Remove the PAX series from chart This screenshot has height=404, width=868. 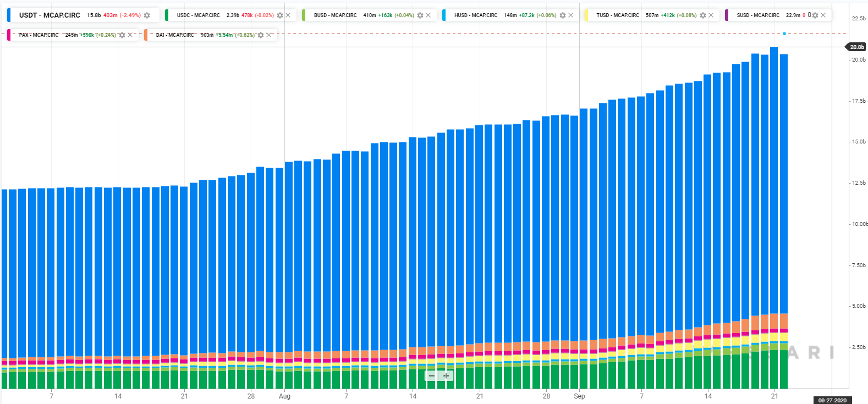coord(130,35)
